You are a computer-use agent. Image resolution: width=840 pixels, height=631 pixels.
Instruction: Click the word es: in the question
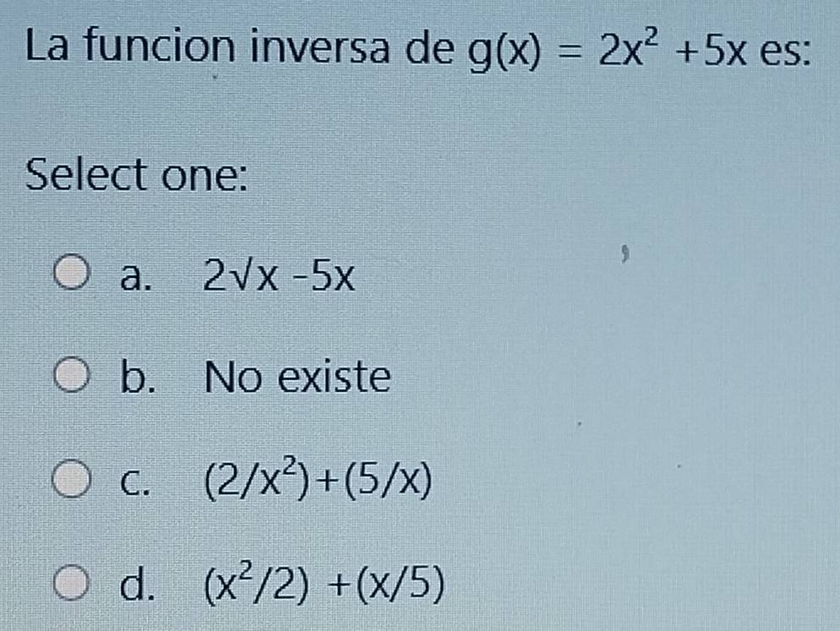point(785,51)
